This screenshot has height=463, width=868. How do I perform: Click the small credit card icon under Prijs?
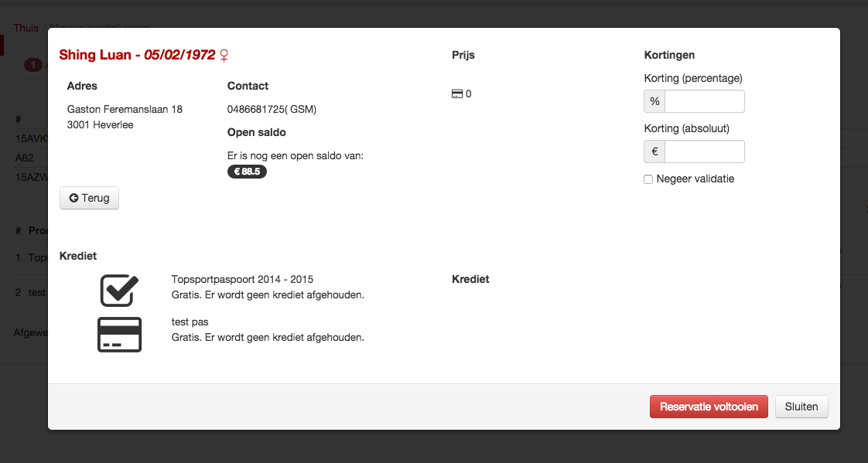457,94
